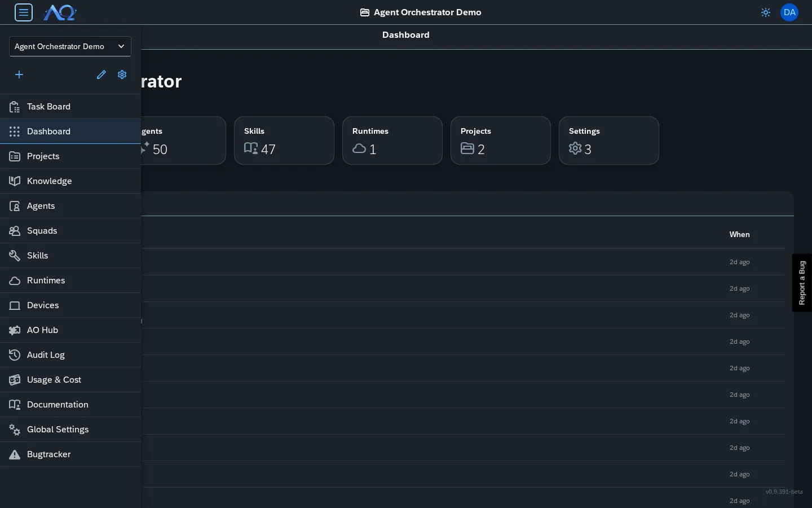Click the Runtimes cloud icon in sidebar
The height and width of the screenshot is (508, 812).
[15, 281]
